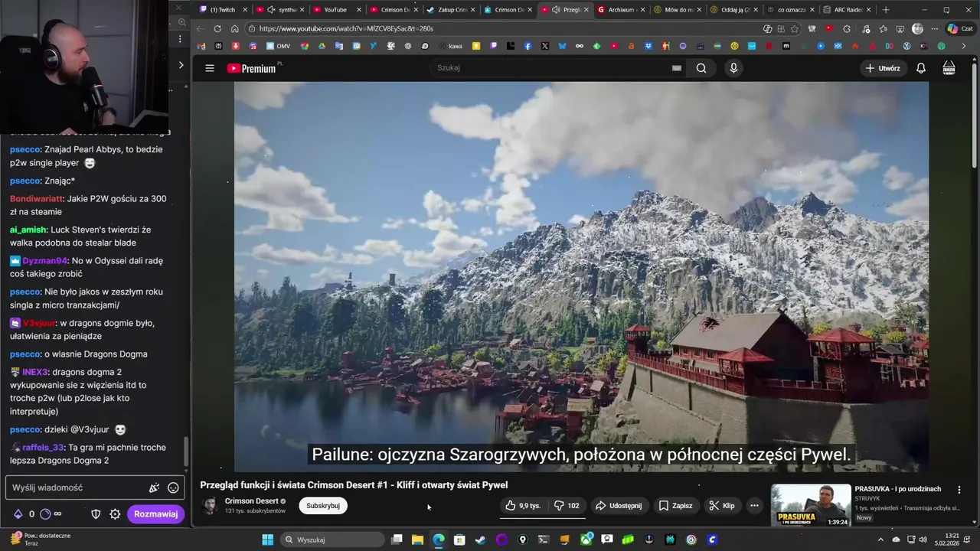This screenshot has height=551, width=980.
Task: Switch to the ARC Raiders tab
Action: 849,10
